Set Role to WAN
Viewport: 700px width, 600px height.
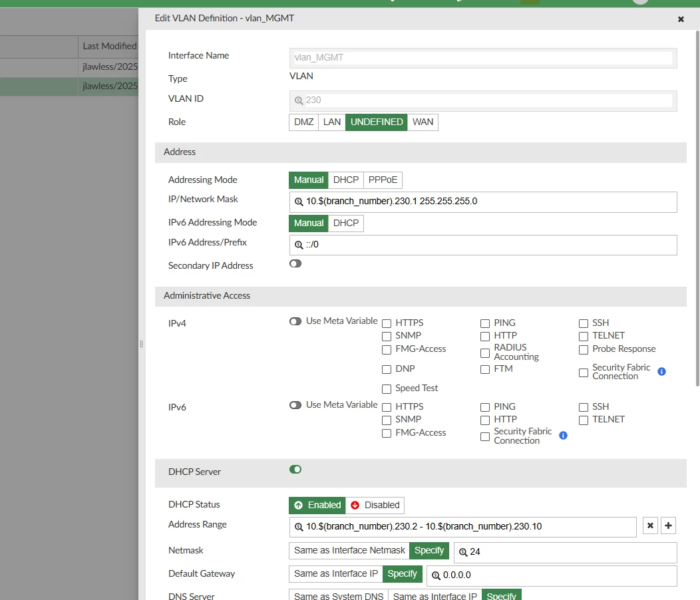click(x=423, y=122)
